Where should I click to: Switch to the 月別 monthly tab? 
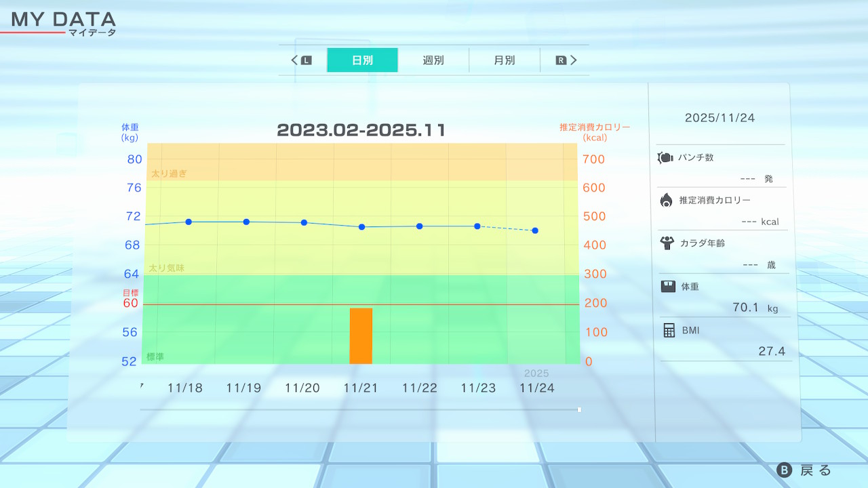[504, 60]
